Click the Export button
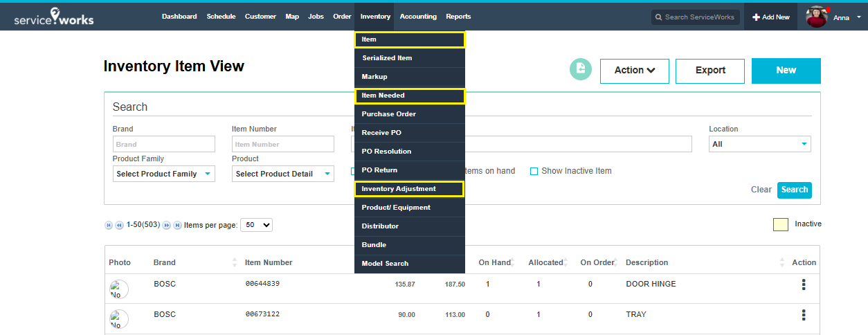Screen dimensions: 868x335 click(x=709, y=71)
